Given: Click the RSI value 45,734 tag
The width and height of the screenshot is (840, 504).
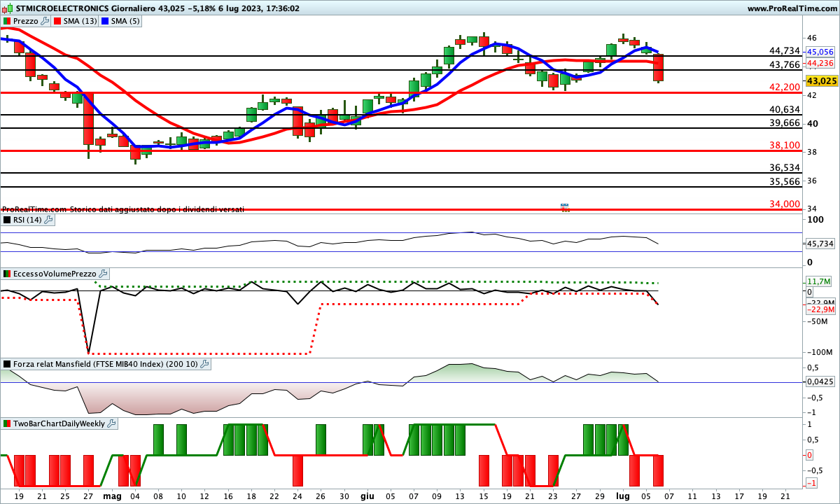Looking at the screenshot, I should [820, 244].
